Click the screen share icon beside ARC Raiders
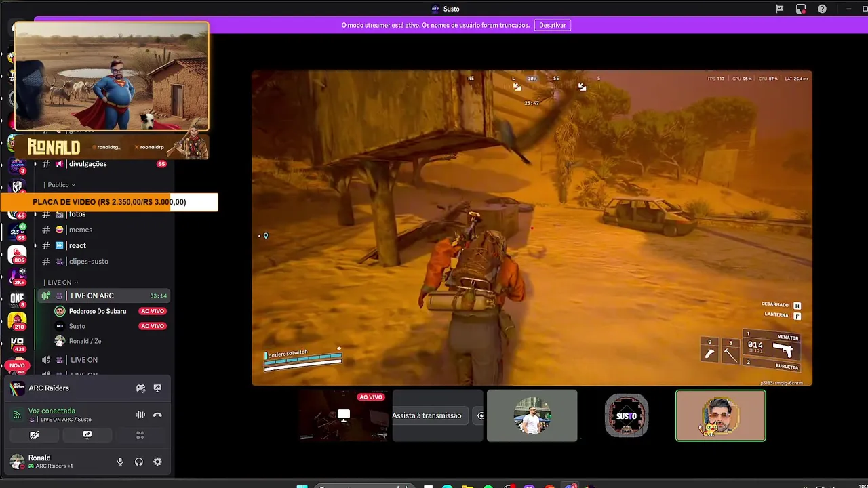The height and width of the screenshot is (488, 868). (x=157, y=388)
